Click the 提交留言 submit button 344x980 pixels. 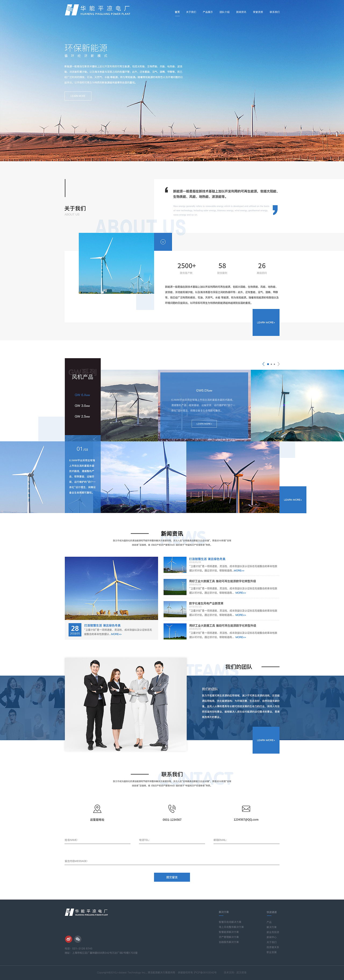click(172, 877)
